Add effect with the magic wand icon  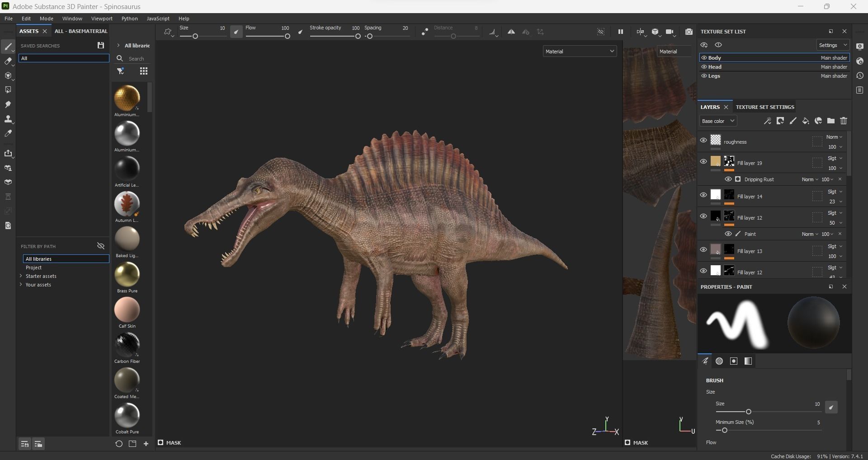click(x=767, y=121)
